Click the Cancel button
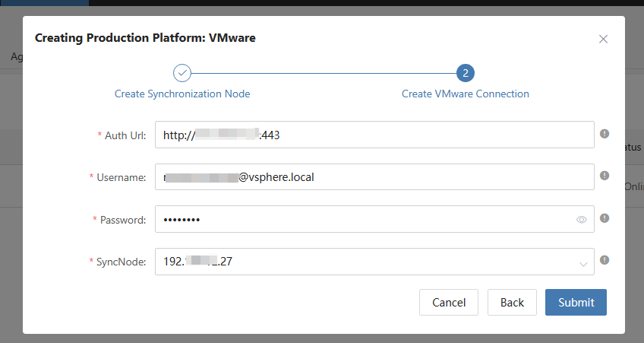 [x=448, y=303]
